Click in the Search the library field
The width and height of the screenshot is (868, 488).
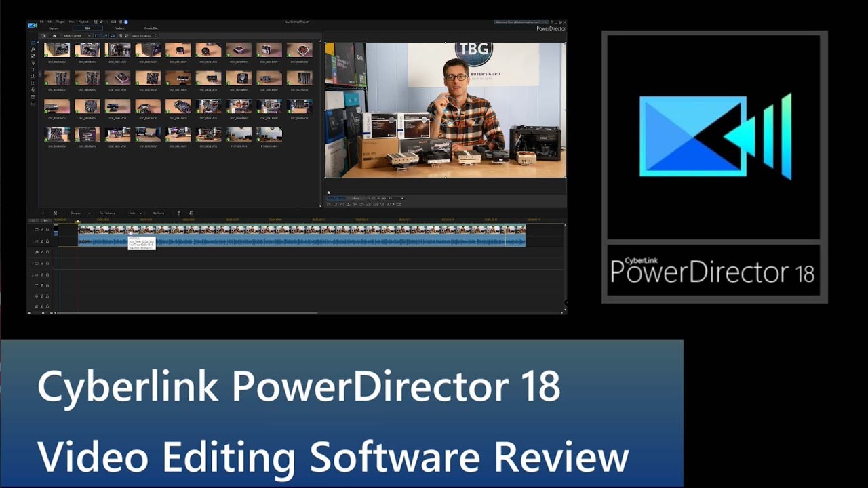coord(142,35)
